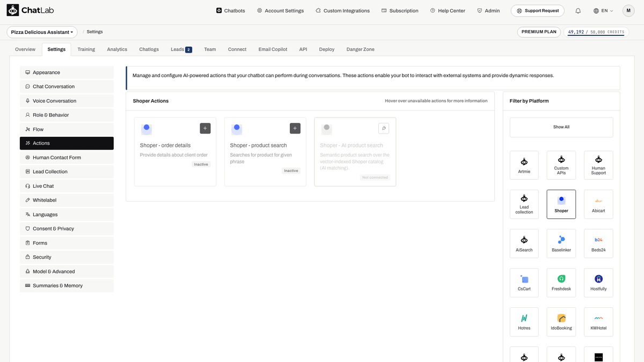Open the Leads tab

(x=181, y=49)
